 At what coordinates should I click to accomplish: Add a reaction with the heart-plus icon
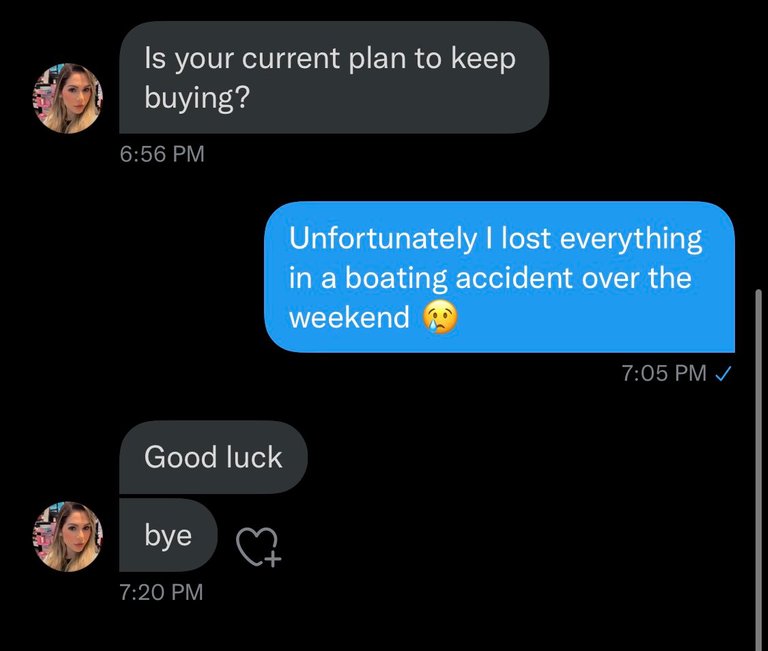pyautogui.click(x=258, y=547)
